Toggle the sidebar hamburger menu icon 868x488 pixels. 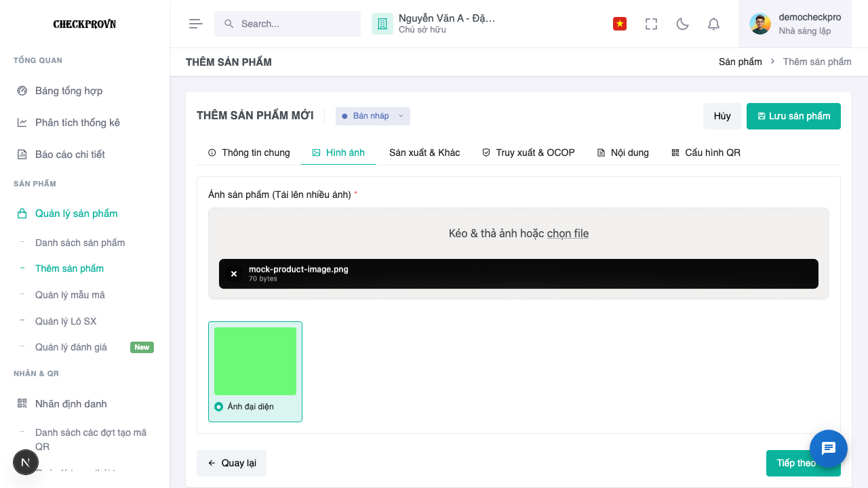pyautogui.click(x=196, y=24)
